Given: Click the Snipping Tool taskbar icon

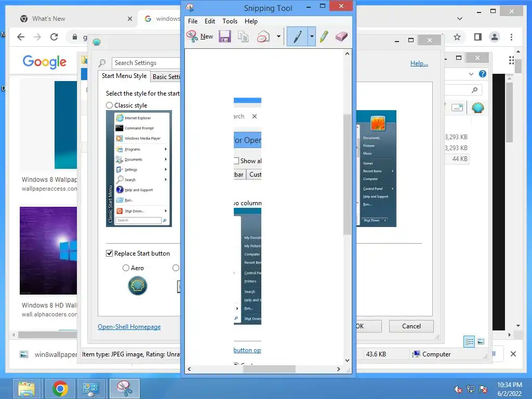Looking at the screenshot, I should click(125, 389).
